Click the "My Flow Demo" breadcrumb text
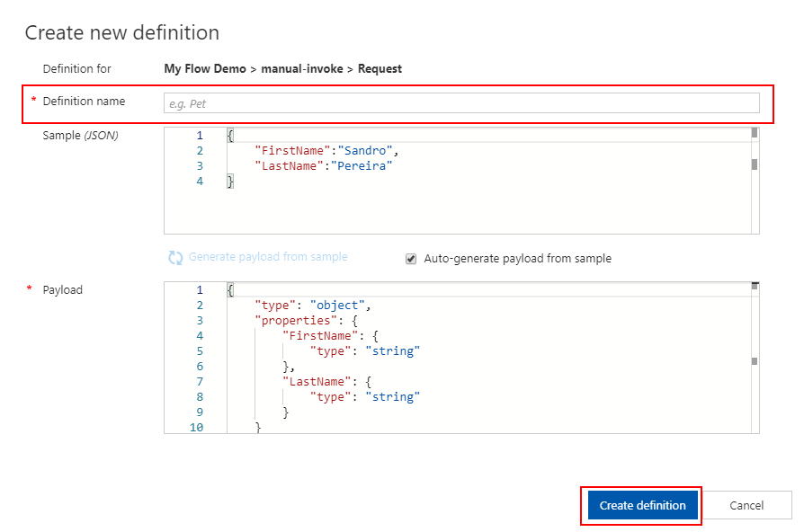Viewport: 804px width, 532px height. click(x=205, y=68)
